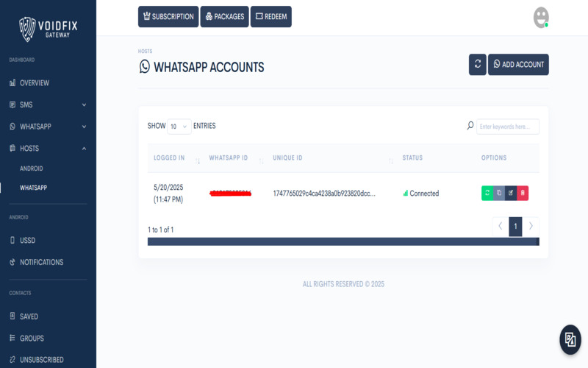Focus the keyword search field
588x368 pixels.
[508, 127]
